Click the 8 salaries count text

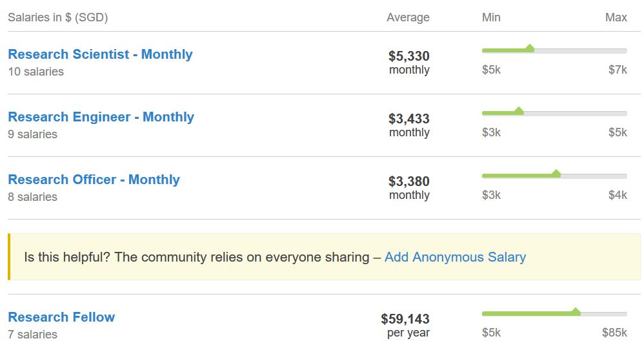[32, 197]
